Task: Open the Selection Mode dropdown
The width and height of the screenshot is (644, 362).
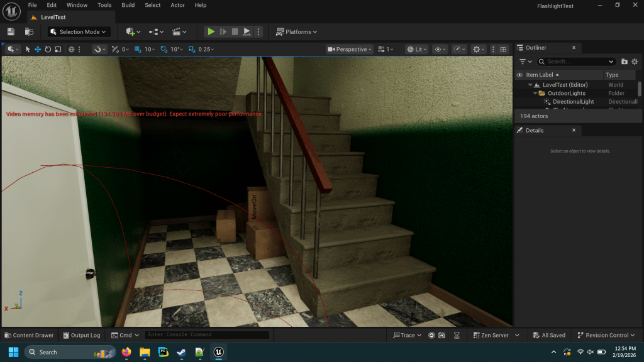Action: point(79,31)
